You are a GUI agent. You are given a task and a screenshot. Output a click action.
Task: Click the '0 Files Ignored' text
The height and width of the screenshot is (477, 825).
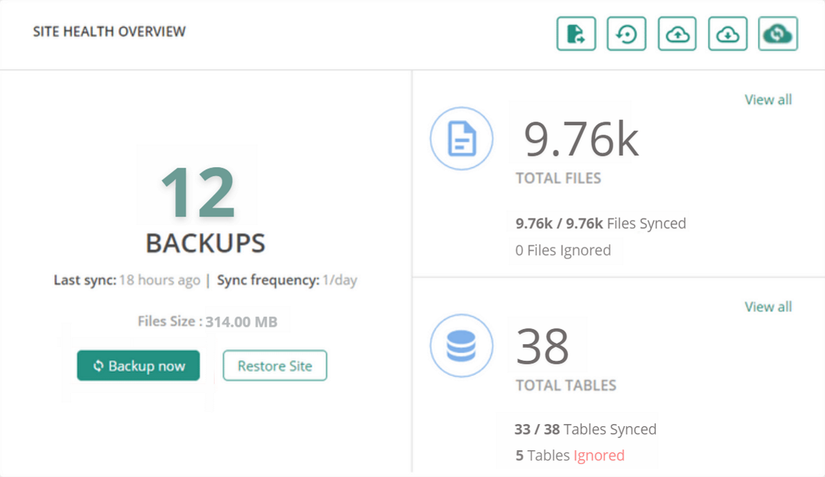[x=563, y=250]
